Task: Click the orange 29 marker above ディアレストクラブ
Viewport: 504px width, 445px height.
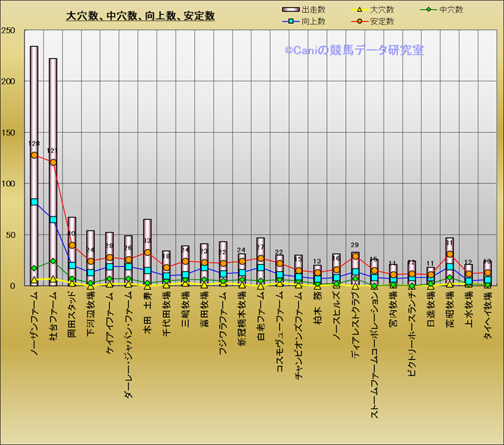Action: point(355,256)
